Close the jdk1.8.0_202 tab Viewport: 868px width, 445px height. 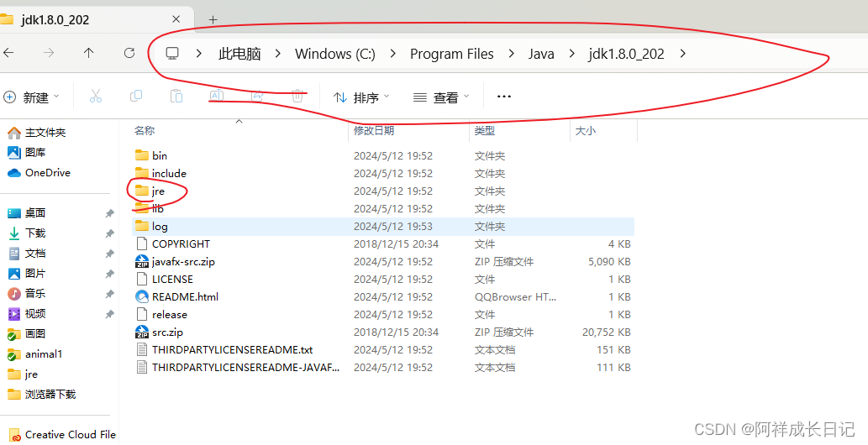pos(176,19)
